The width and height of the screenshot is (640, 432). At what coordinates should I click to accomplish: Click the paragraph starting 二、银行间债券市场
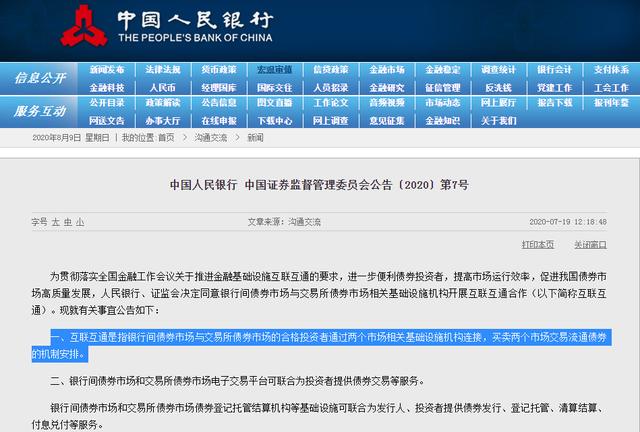(237, 381)
